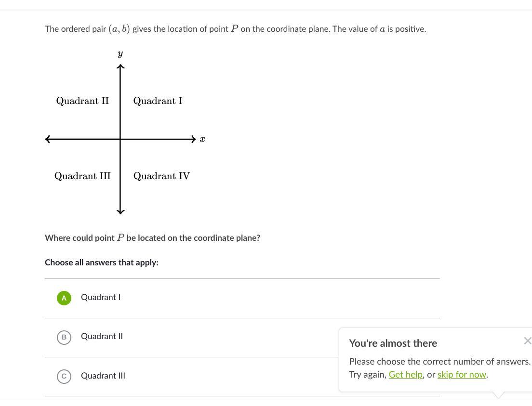The image size is (532, 406).
Task: Dismiss the You're almost there popup
Action: point(527,341)
